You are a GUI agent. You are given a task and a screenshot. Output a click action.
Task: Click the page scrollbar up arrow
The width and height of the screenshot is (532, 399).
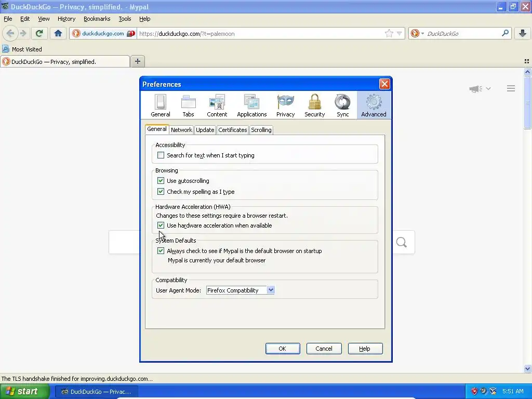click(527, 72)
